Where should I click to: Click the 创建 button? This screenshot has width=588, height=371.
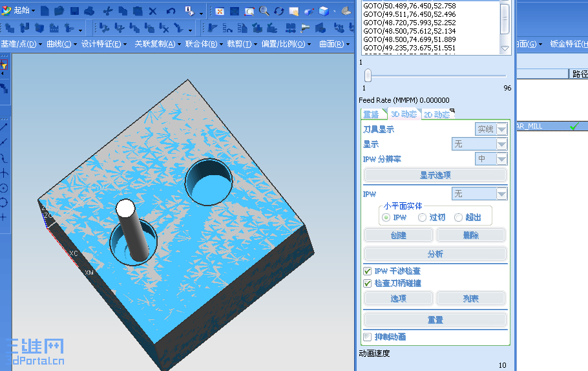(398, 235)
